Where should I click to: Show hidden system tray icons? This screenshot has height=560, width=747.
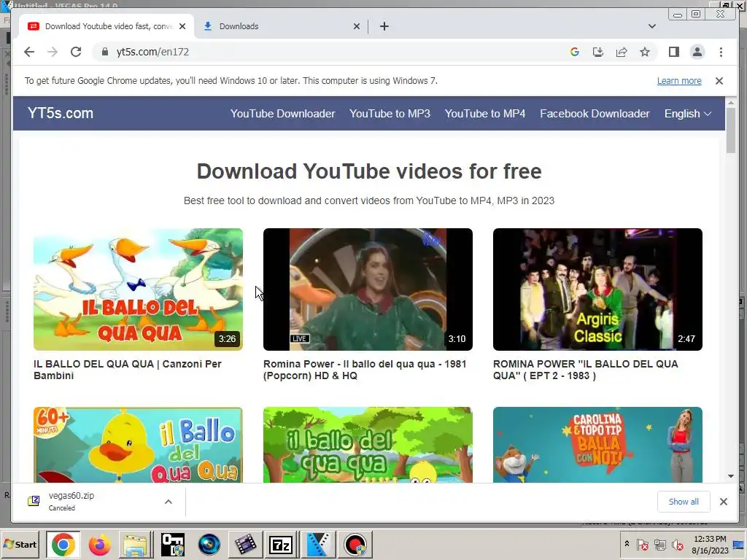pyautogui.click(x=627, y=544)
